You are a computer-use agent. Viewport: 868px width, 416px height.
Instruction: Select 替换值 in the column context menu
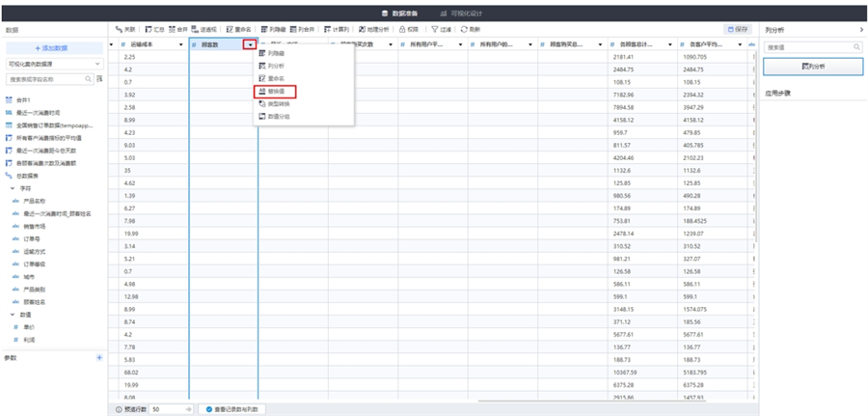pos(275,91)
